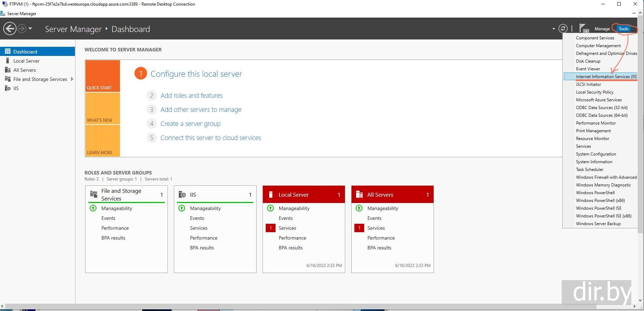Image resolution: width=644 pixels, height=311 pixels.
Task: Open the notifications flag icon
Action: point(583,28)
